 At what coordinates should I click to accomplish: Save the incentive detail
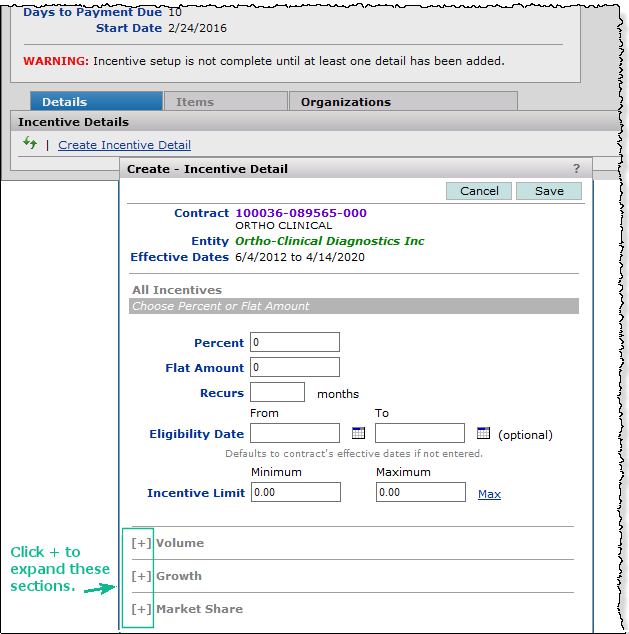tap(549, 191)
